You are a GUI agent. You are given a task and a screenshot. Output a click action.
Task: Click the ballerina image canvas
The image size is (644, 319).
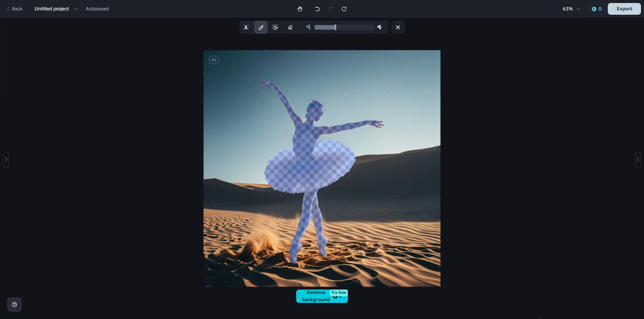(322, 168)
